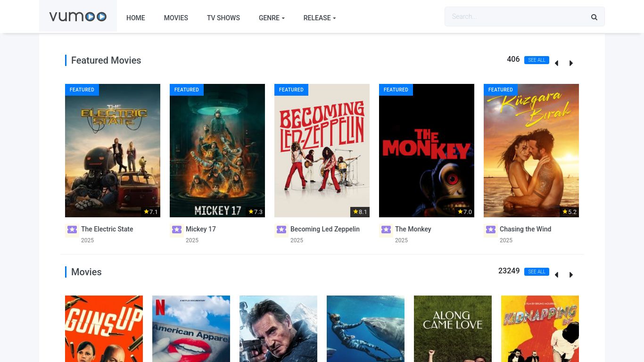Viewport: 644px width, 362px height.
Task: Open the Kidnapping Inc poster
Action: (540, 329)
